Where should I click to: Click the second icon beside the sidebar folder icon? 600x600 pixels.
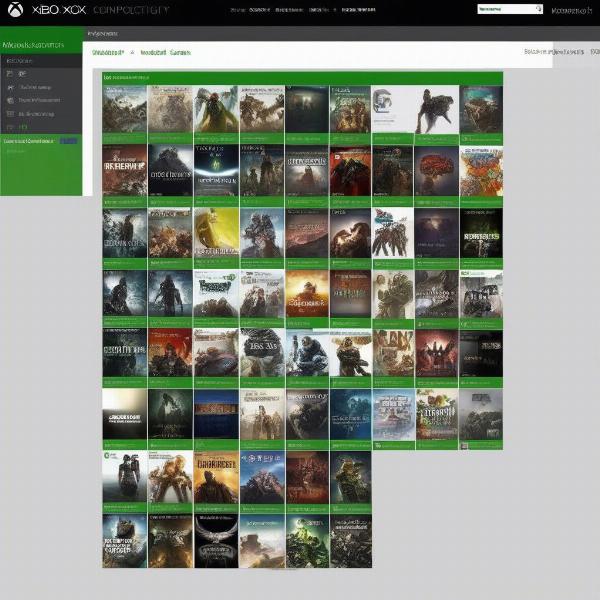click(23, 73)
